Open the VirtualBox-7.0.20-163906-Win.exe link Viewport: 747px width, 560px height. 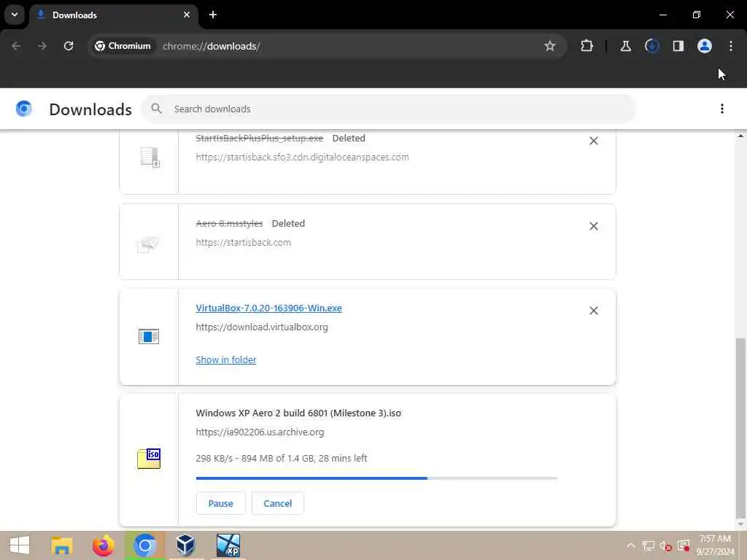pyautogui.click(x=268, y=308)
